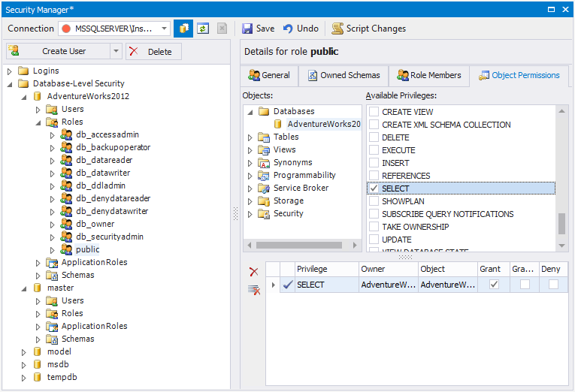Viewport: 575px width, 392px height.
Task: Click the tempdb database icon
Action: 37,377
